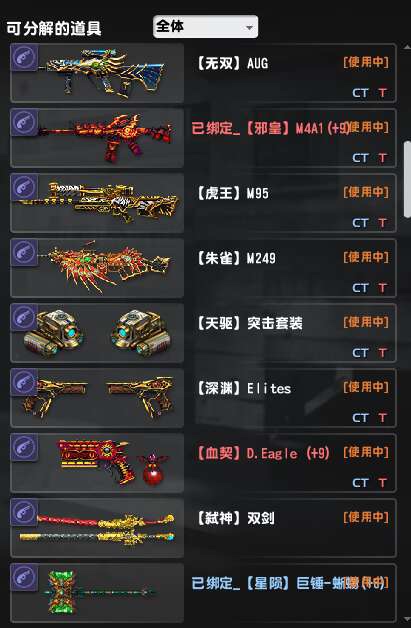Image resolution: width=411 pixels, height=628 pixels.
Task: Click the CT label on the 无双 AUG row
Action: click(360, 93)
